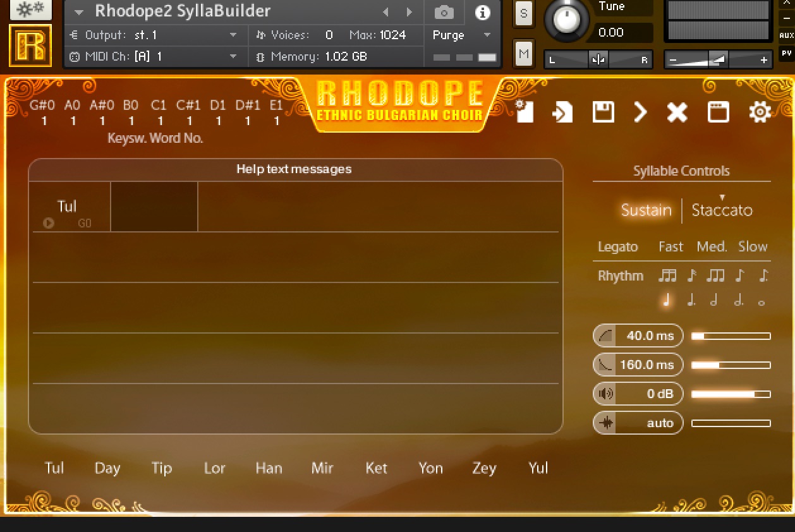Open the instrument info icon
This screenshot has width=795, height=532.
point(482,12)
